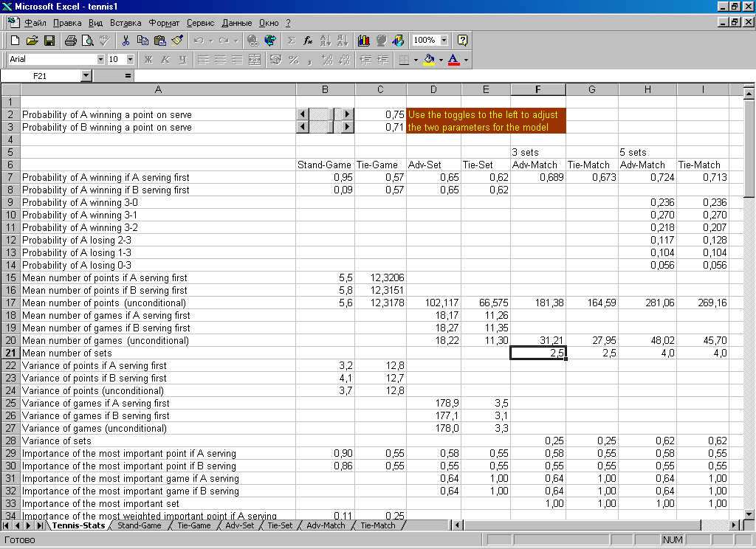The image size is (756, 549).
Task: Open Print Preview magnifier icon
Action: click(x=87, y=41)
